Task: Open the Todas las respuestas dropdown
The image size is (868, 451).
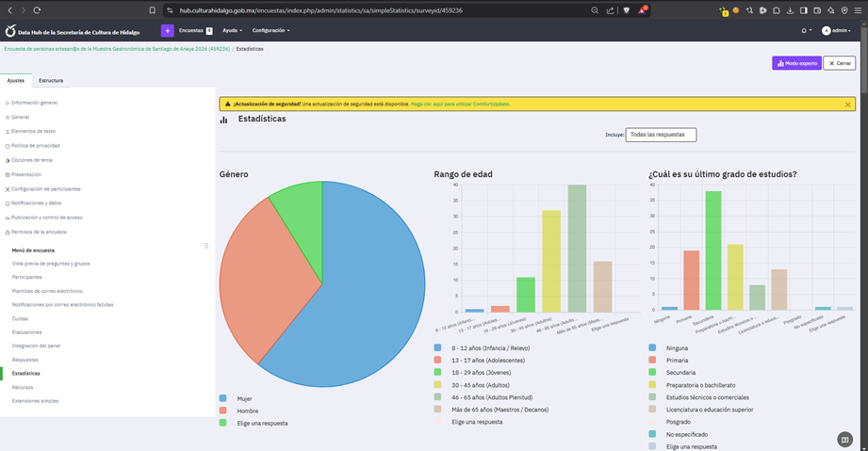Action: [x=661, y=135]
